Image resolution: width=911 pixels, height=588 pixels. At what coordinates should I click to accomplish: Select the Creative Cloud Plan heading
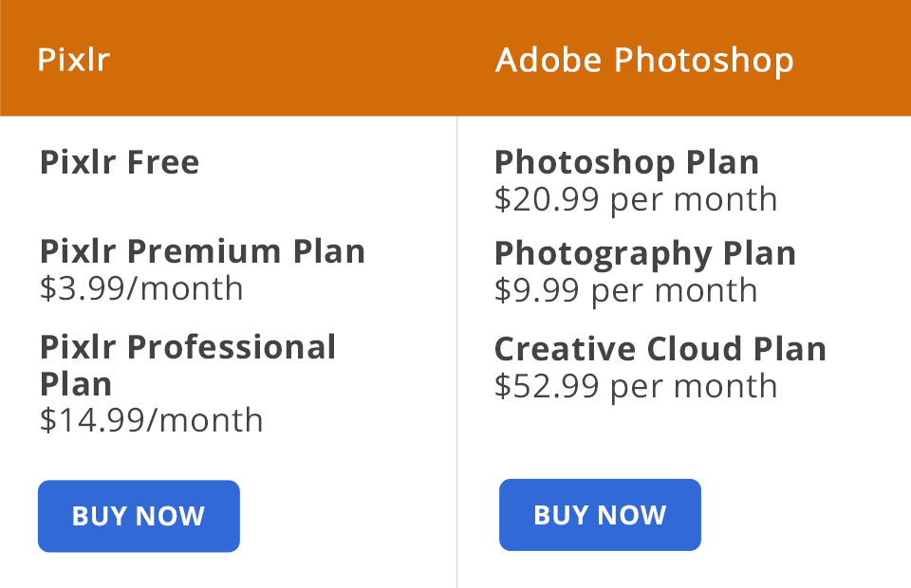click(660, 348)
